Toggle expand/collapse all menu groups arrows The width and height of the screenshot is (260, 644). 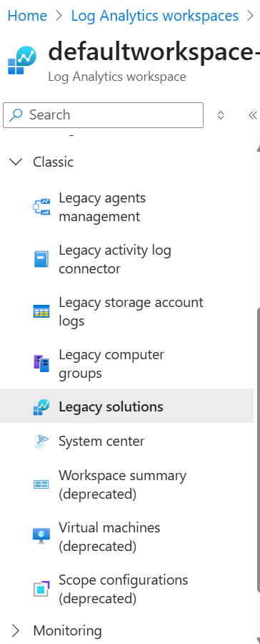point(221,115)
